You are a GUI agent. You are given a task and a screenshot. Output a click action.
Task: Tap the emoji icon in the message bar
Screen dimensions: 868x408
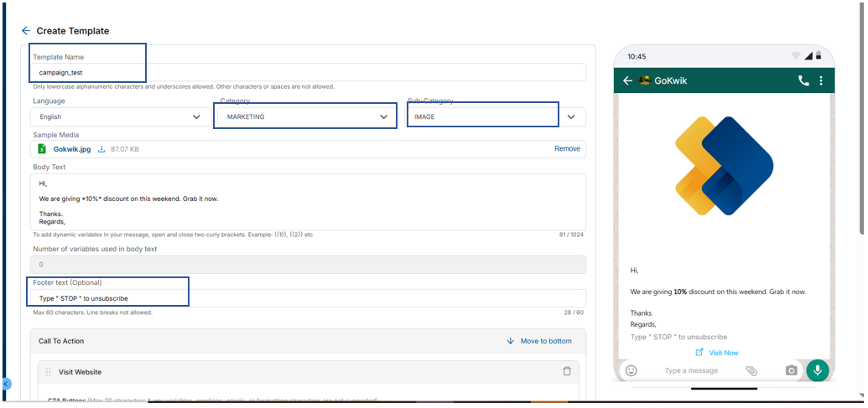[x=631, y=370]
